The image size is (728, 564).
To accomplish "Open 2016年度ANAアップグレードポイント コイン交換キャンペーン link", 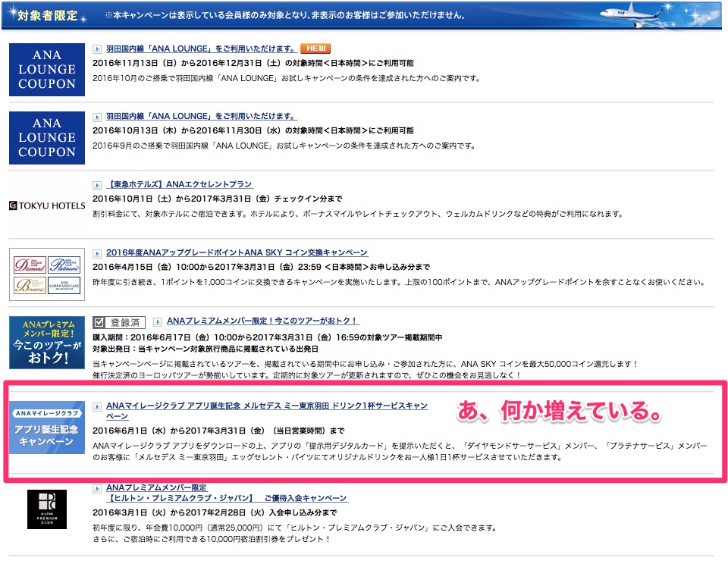I will click(237, 252).
